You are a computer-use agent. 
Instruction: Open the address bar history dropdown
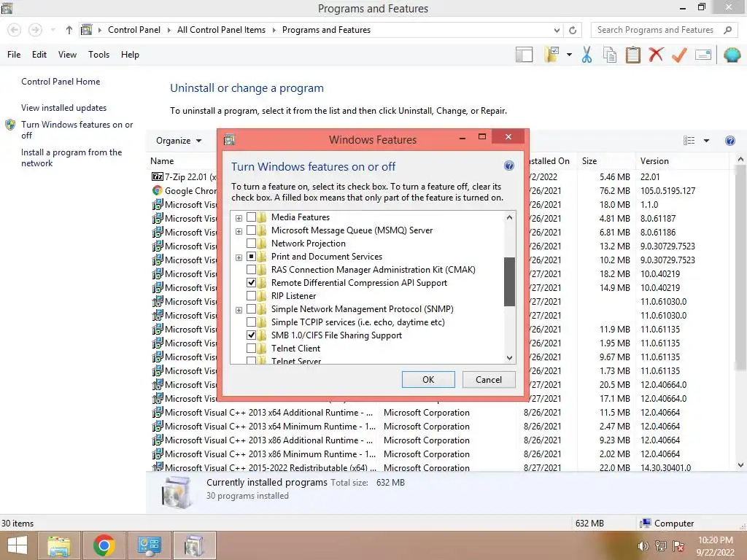tap(557, 30)
